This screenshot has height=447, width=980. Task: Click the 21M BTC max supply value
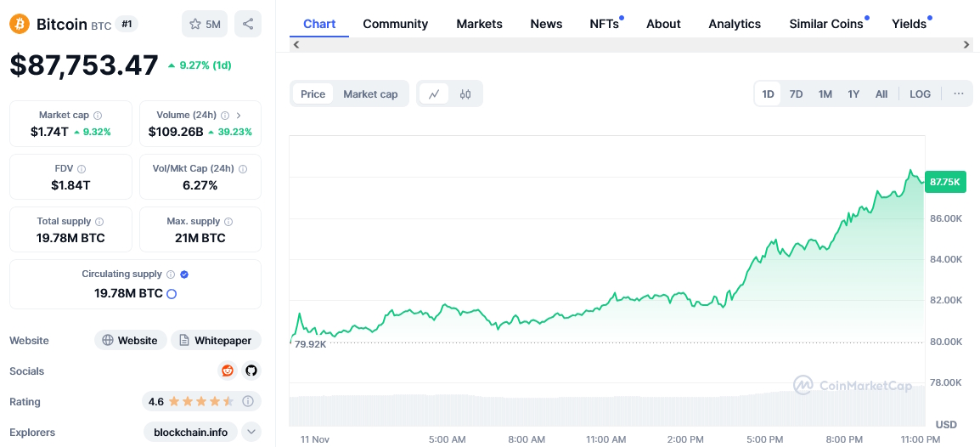pyautogui.click(x=200, y=238)
